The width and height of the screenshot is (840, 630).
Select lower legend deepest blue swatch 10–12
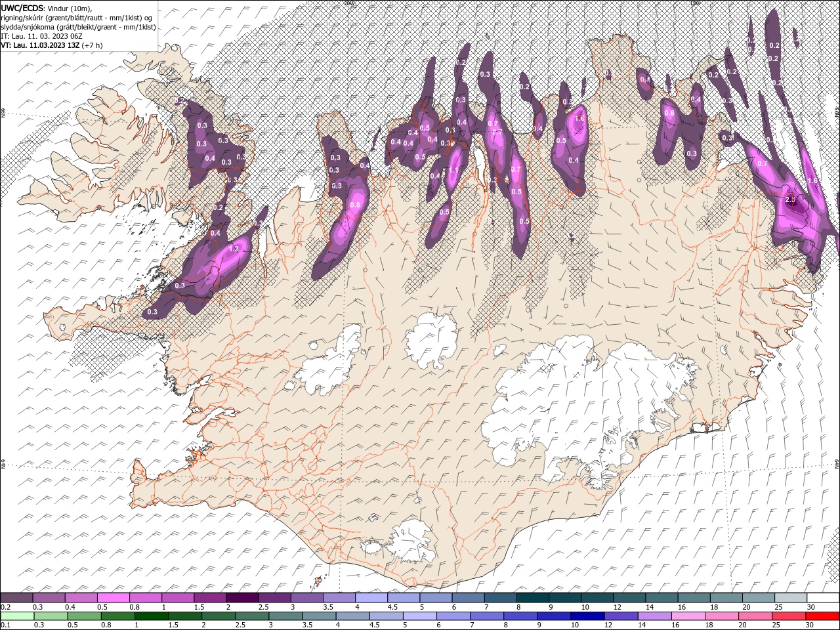click(587, 616)
